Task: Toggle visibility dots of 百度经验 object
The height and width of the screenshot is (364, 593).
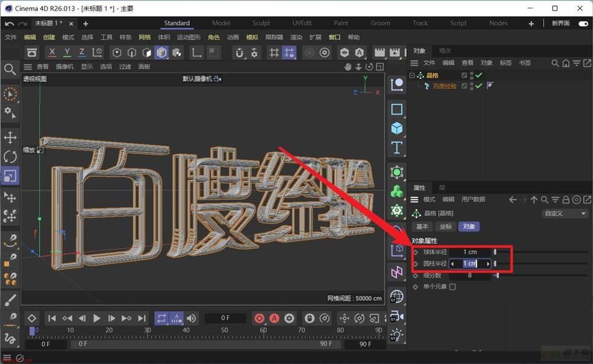Action: 471,86
